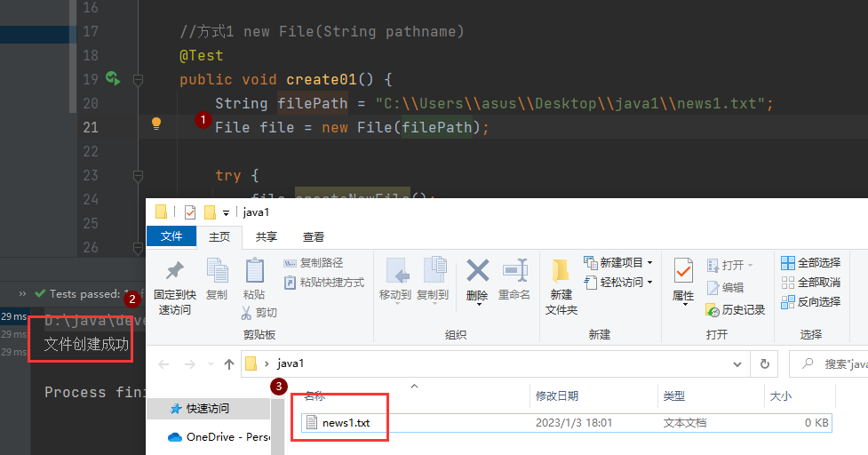
Task: Sort by Type (类型) column header
Action: (x=674, y=395)
